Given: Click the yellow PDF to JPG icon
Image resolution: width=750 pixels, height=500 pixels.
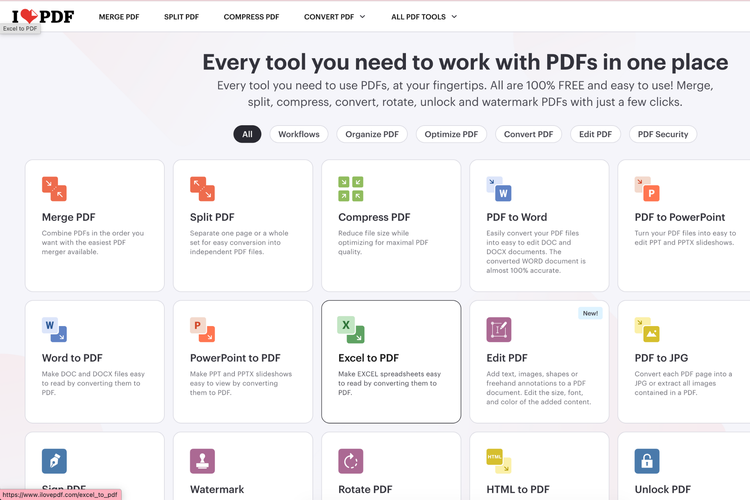Looking at the screenshot, I should tap(647, 330).
